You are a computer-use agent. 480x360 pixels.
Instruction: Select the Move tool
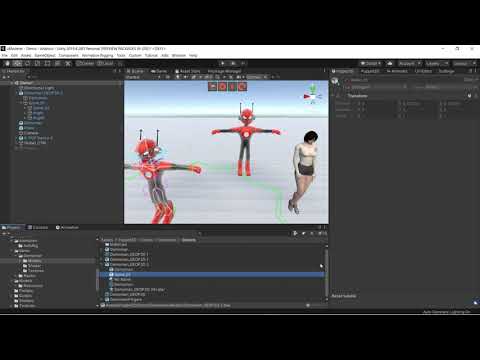(x=17, y=63)
